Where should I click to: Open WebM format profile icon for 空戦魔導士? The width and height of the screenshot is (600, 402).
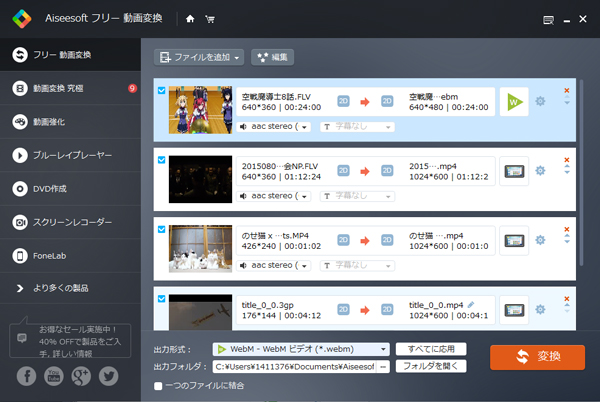[x=514, y=102]
